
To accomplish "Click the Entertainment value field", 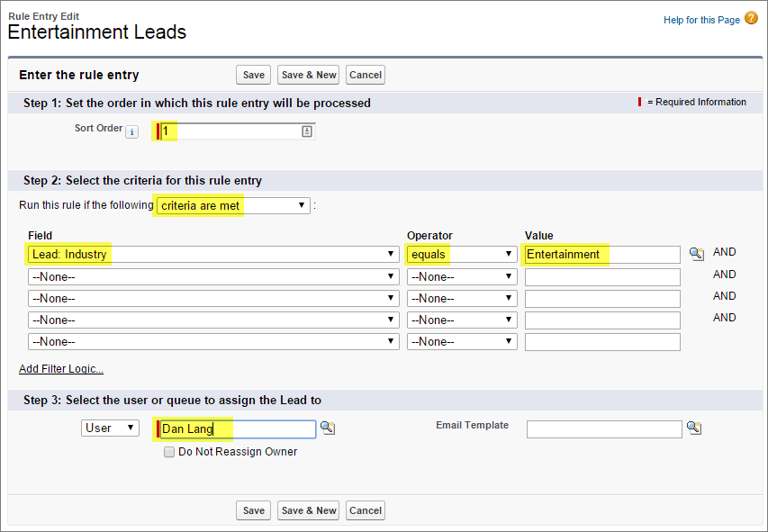I will coord(602,254).
